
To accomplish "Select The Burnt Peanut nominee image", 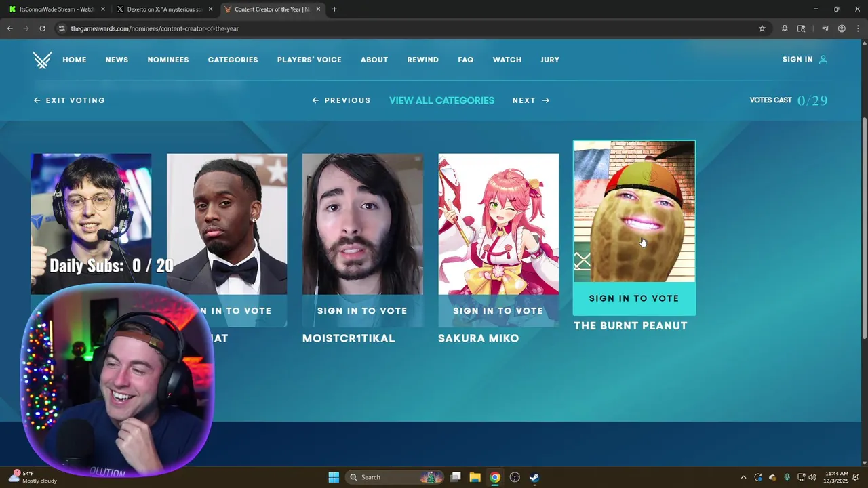I will 634,211.
